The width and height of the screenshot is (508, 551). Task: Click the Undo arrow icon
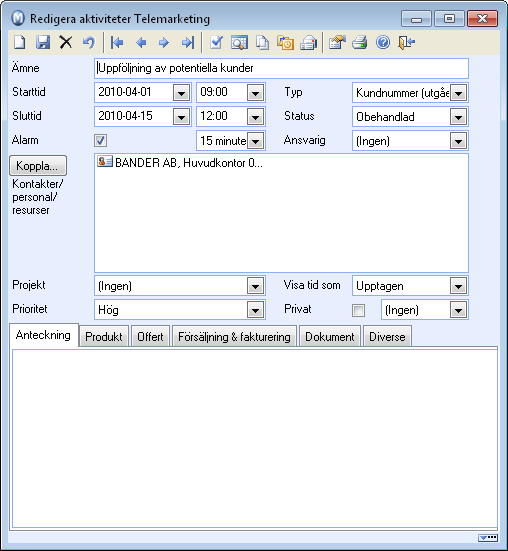tap(89, 43)
